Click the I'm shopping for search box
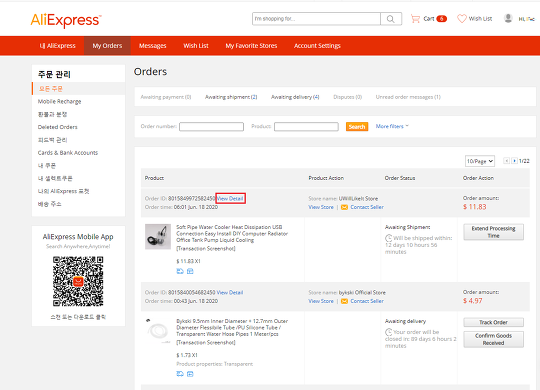This screenshot has height=390, width=540. click(x=316, y=19)
